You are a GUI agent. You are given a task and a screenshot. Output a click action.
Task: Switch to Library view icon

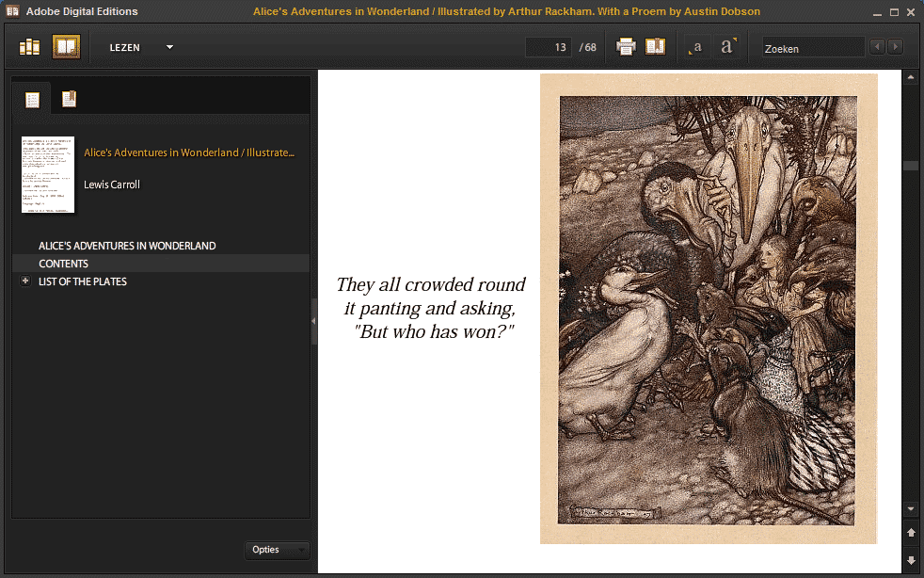point(29,47)
